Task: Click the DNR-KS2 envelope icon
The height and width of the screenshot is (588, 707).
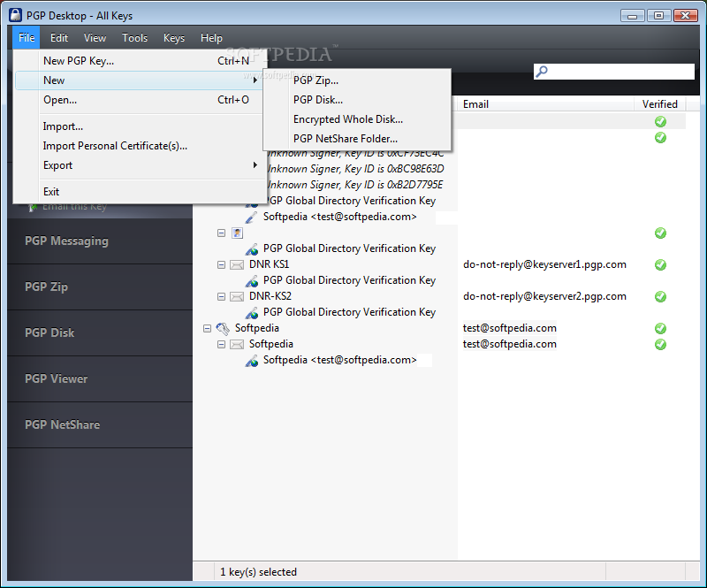Action: 237,296
